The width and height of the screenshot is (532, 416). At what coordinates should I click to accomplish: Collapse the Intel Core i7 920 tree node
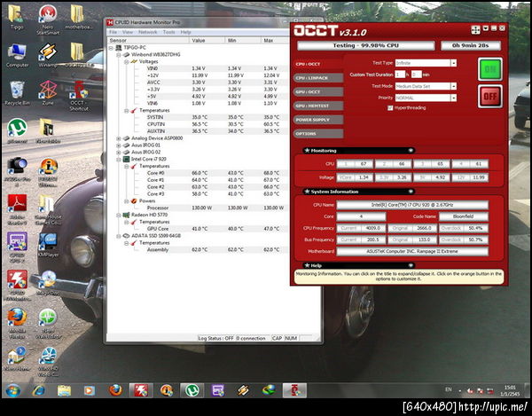tap(118, 159)
